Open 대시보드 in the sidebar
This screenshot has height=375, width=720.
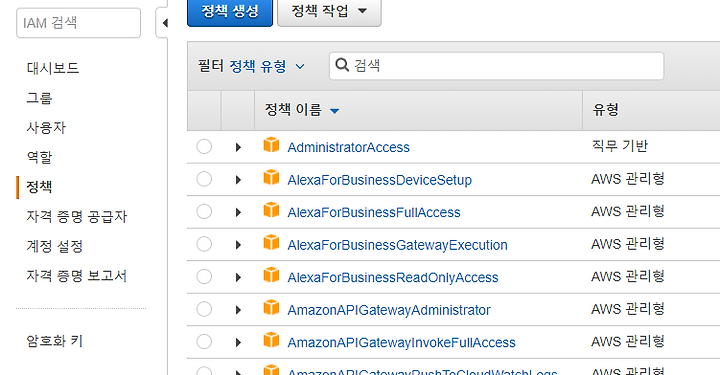53,68
